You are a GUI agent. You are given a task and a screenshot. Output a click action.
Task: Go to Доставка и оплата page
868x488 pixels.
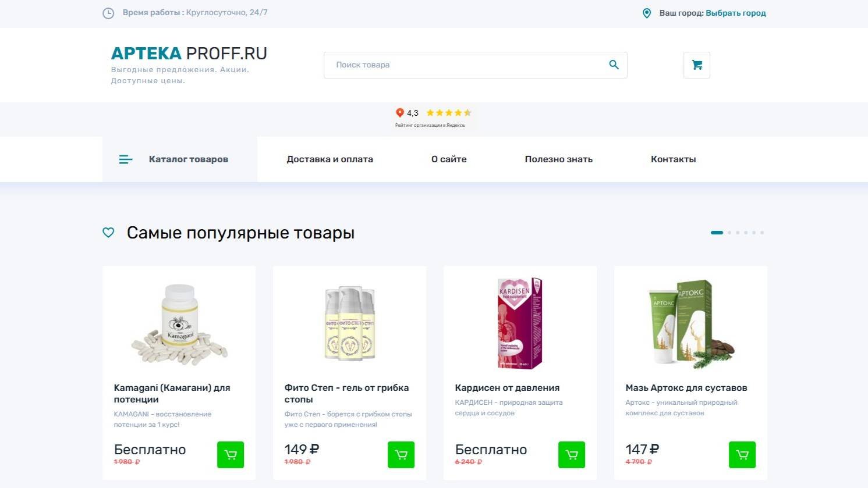coord(330,159)
